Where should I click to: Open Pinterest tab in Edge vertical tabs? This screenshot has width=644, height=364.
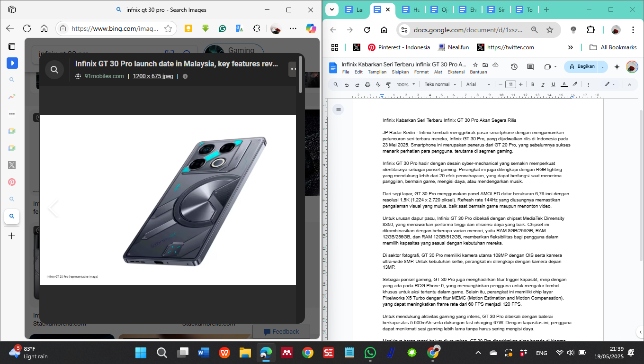(x=12, y=182)
